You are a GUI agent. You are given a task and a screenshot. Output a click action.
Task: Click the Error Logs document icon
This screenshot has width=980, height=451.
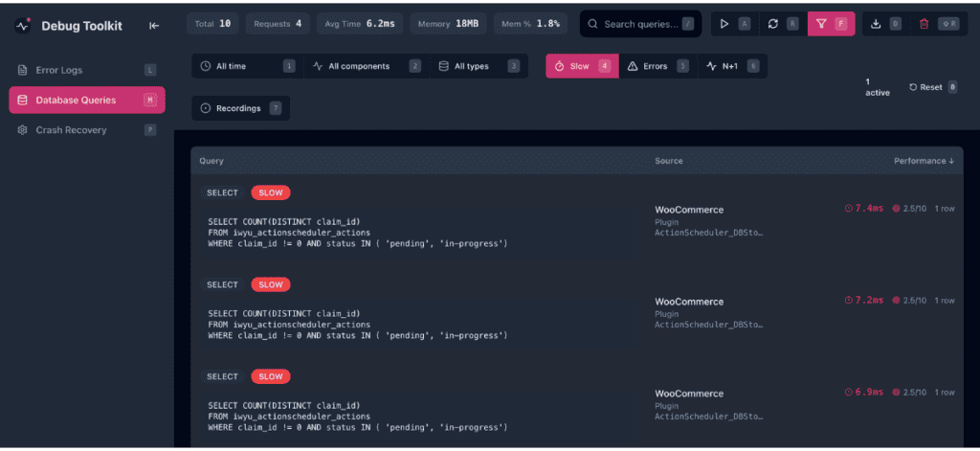click(23, 70)
